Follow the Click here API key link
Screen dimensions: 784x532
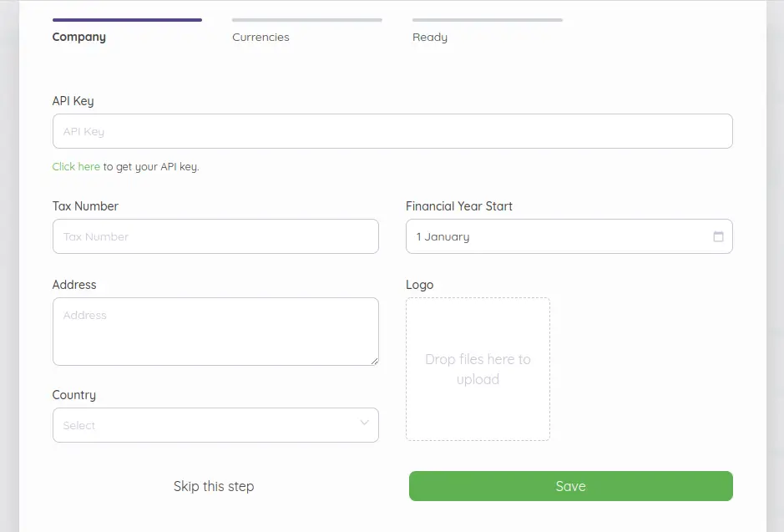click(76, 166)
